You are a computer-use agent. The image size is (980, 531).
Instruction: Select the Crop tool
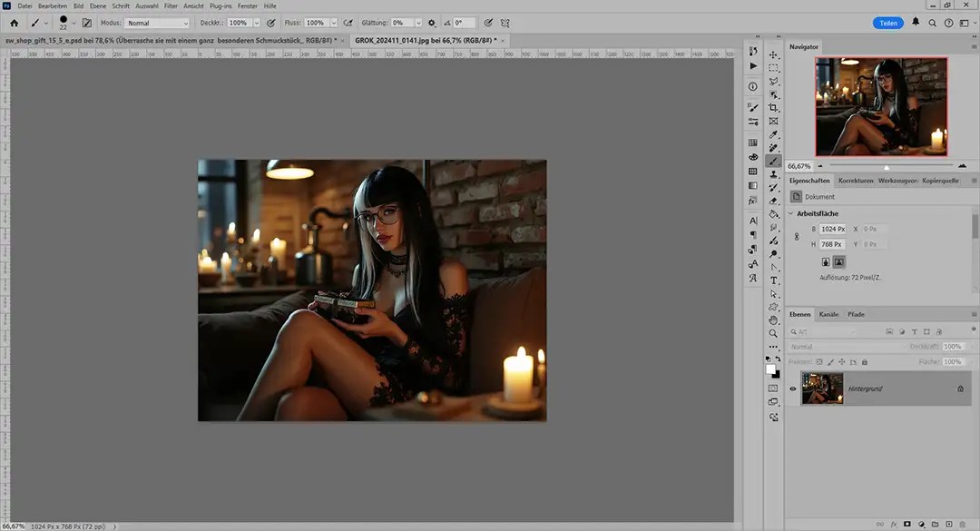(x=774, y=108)
